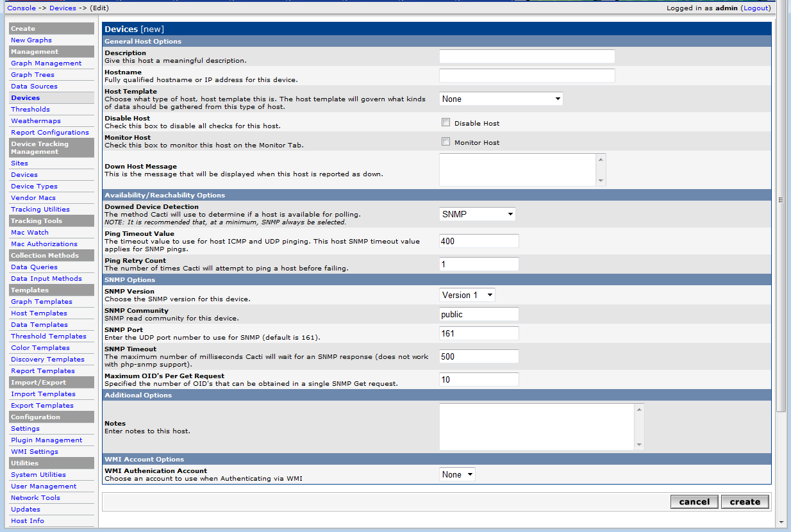Open the Console breadcrumb link

click(21, 8)
